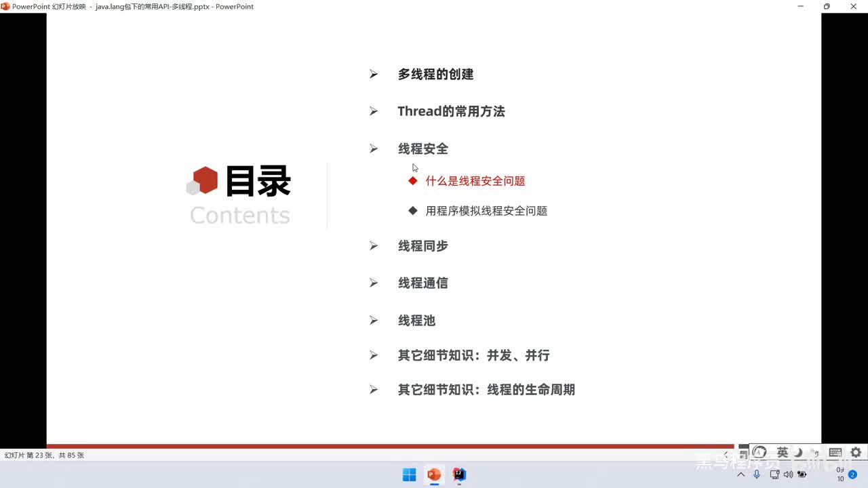Click the microphone tray icon
This screenshot has width=868, height=488.
pyautogui.click(x=757, y=474)
